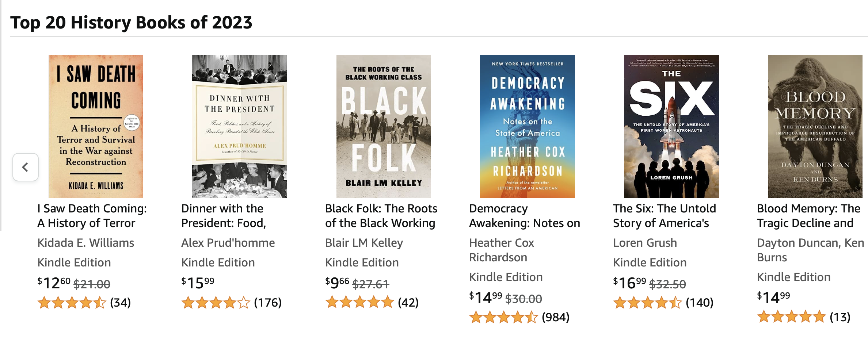Open the five-star rating under Black Folk
868x338 pixels.
pyautogui.click(x=359, y=303)
